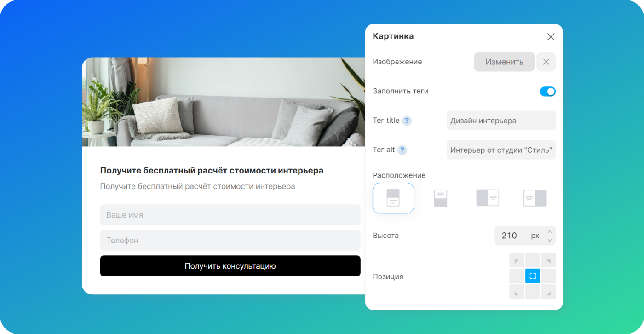Set image position to top-center
The image size is (644, 334).
tap(533, 260)
